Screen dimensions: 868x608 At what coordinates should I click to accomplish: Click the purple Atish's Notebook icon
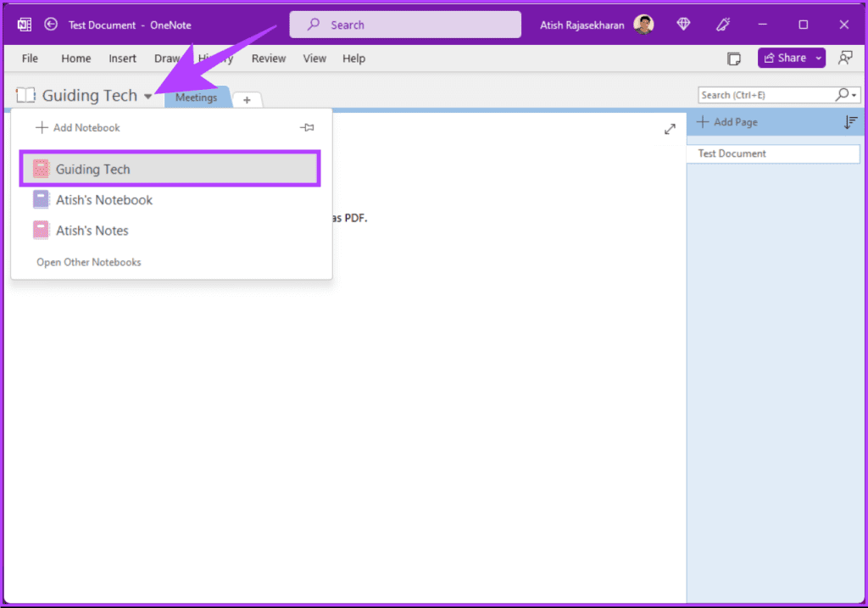click(x=41, y=199)
